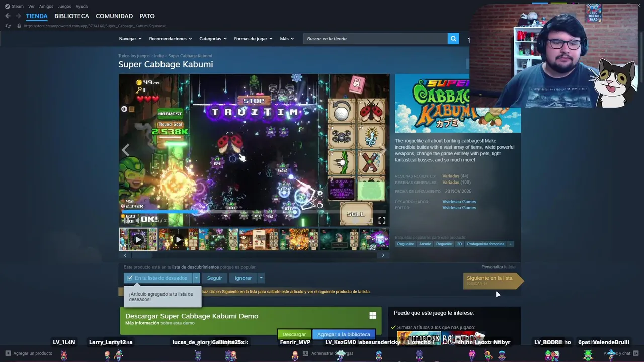
Task: Open the Amigos menu
Action: 46,7
